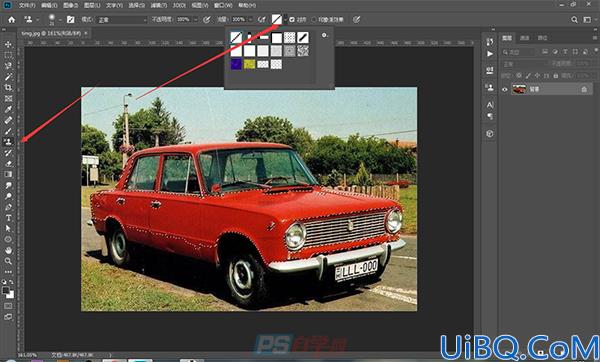Screen dimensions: 600x362
Task: Toggle Lock all button in Layers panel
Action: click(x=556, y=76)
